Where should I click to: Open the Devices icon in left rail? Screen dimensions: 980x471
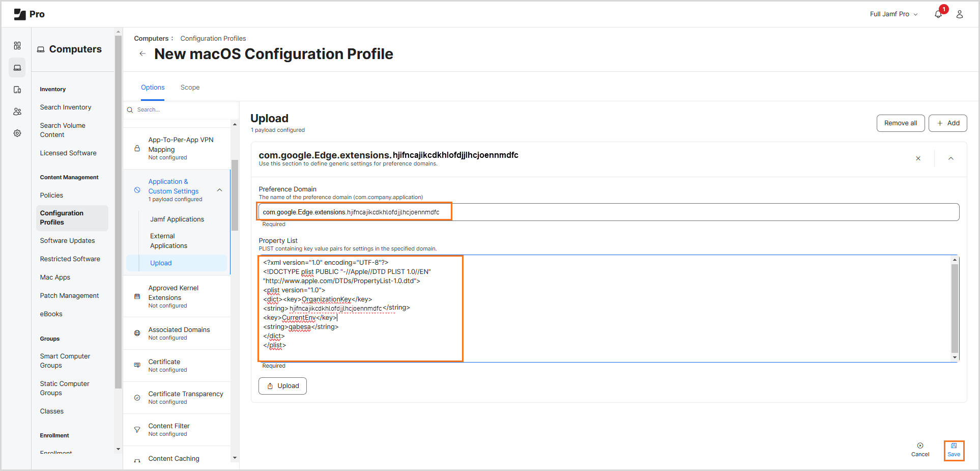pos(17,90)
